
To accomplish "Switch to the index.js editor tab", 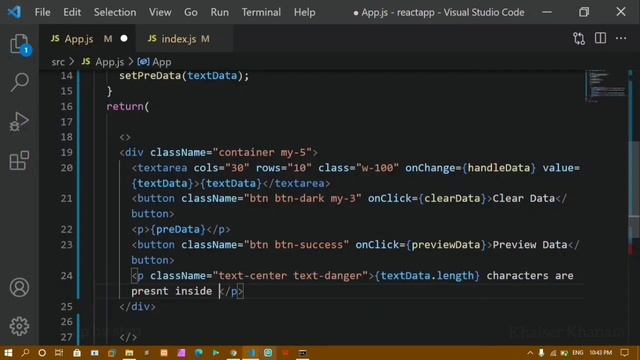I will coord(184,39).
